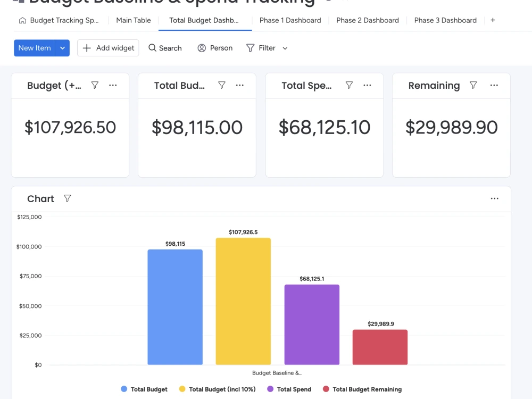The image size is (532, 399).
Task: Open the New Item dropdown arrow
Action: 62,48
